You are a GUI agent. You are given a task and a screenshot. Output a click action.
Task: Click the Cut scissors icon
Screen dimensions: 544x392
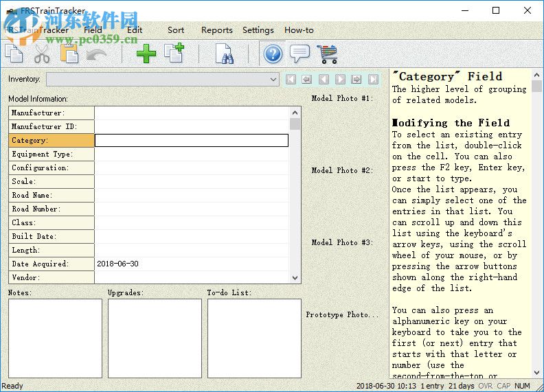[x=42, y=54]
